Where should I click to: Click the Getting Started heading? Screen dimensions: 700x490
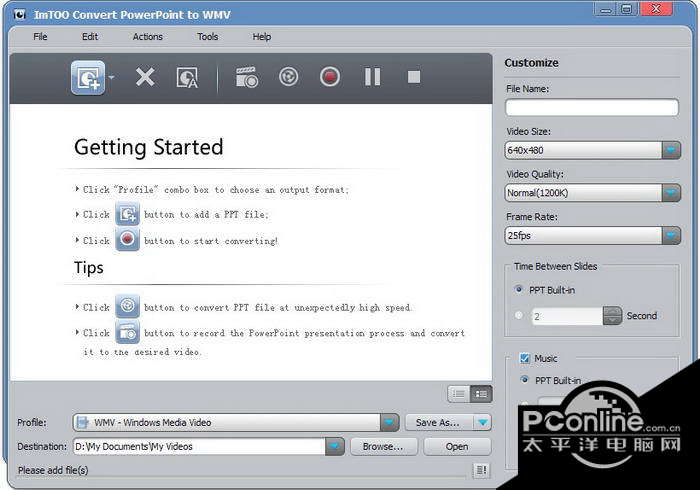click(149, 147)
